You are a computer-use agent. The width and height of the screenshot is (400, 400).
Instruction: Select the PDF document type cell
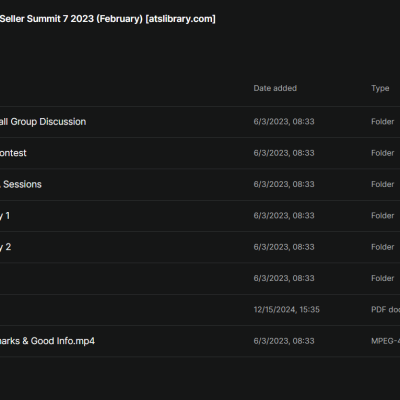385,310
